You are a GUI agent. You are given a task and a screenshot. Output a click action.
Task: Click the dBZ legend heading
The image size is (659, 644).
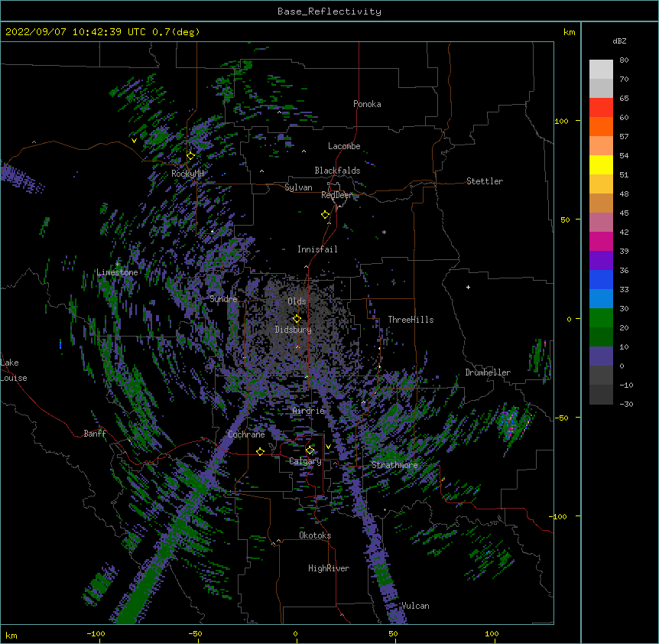tap(619, 41)
